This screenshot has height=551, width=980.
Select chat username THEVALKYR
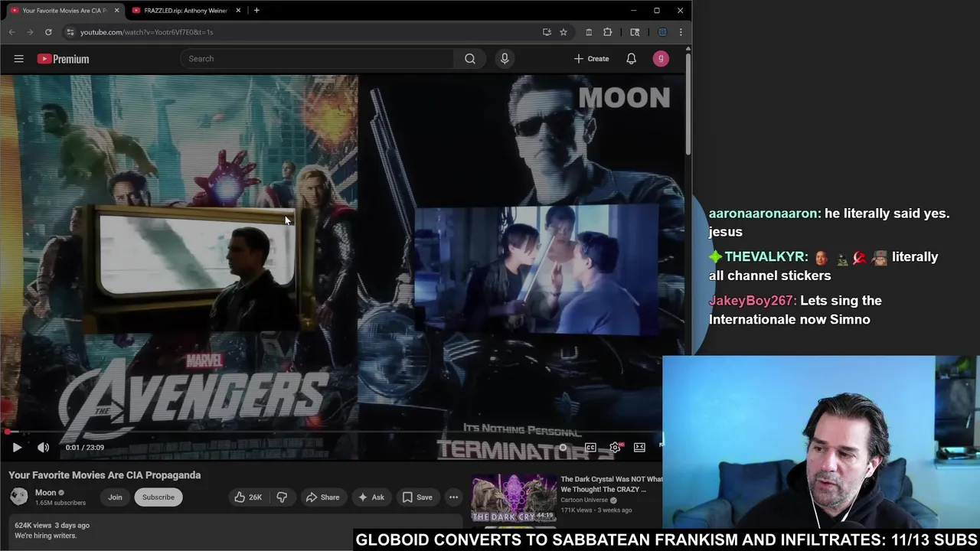pos(764,257)
